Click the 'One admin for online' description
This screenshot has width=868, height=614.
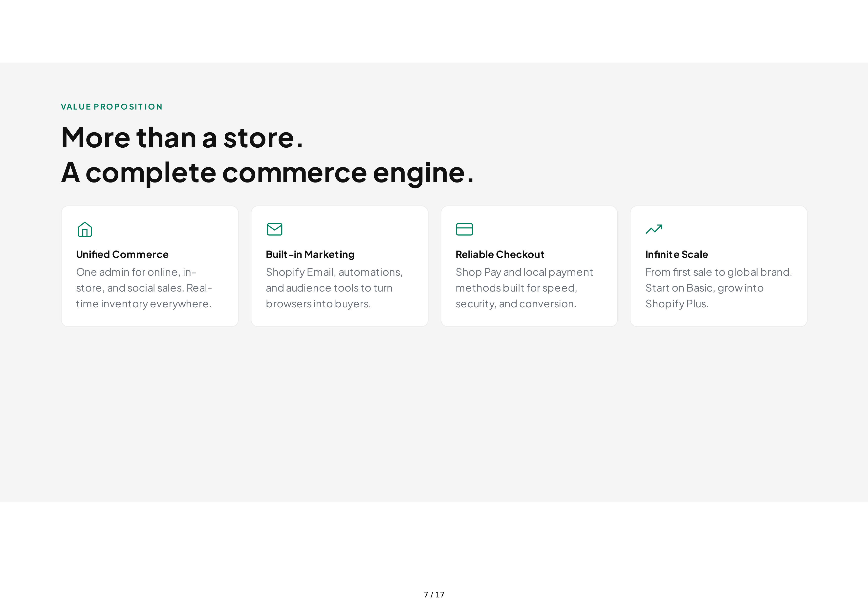tap(144, 288)
